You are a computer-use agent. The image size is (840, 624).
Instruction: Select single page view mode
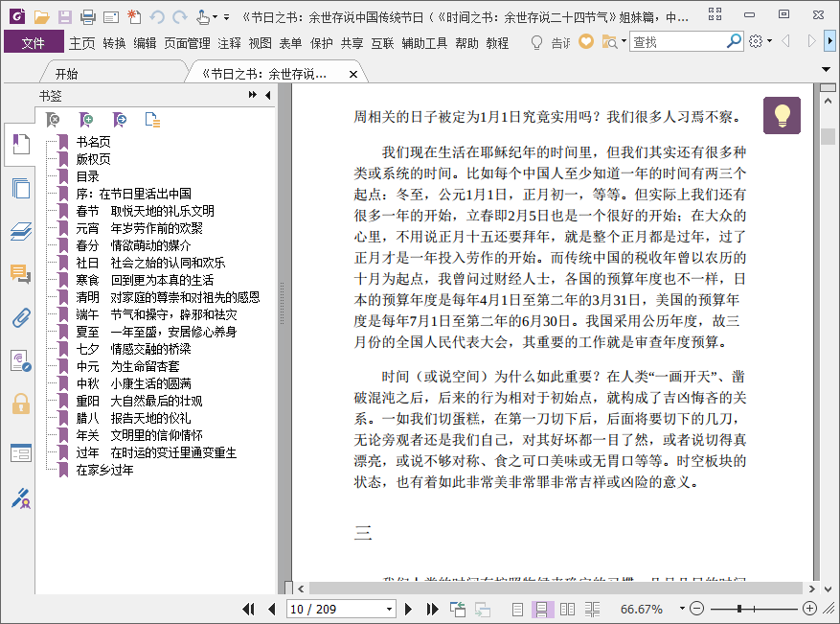pos(517,609)
